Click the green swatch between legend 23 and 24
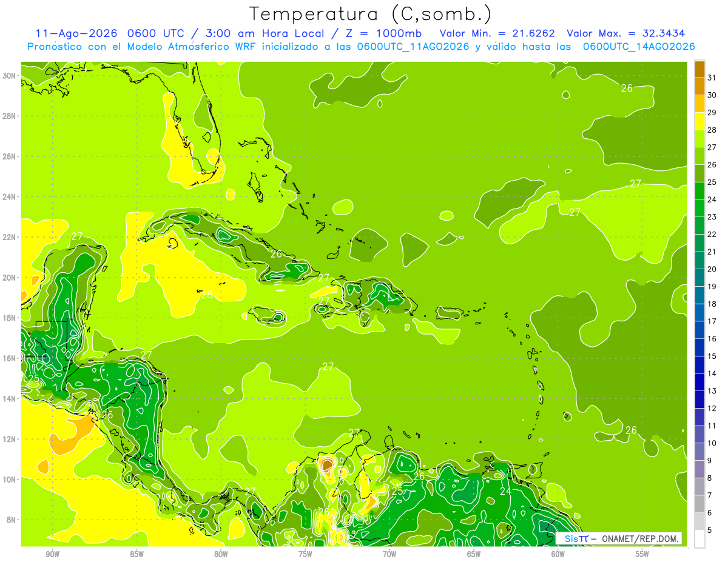 click(x=699, y=209)
